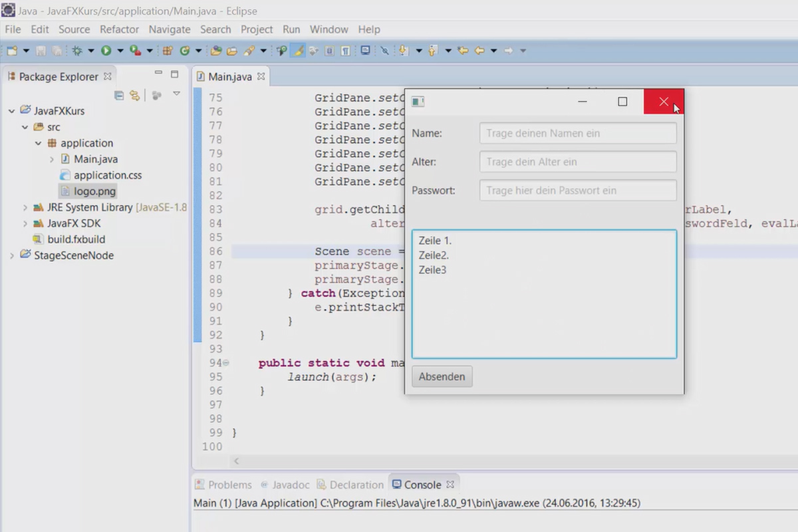Select application.css in Package Explorer
Screen dimensions: 798x532
point(100,176)
